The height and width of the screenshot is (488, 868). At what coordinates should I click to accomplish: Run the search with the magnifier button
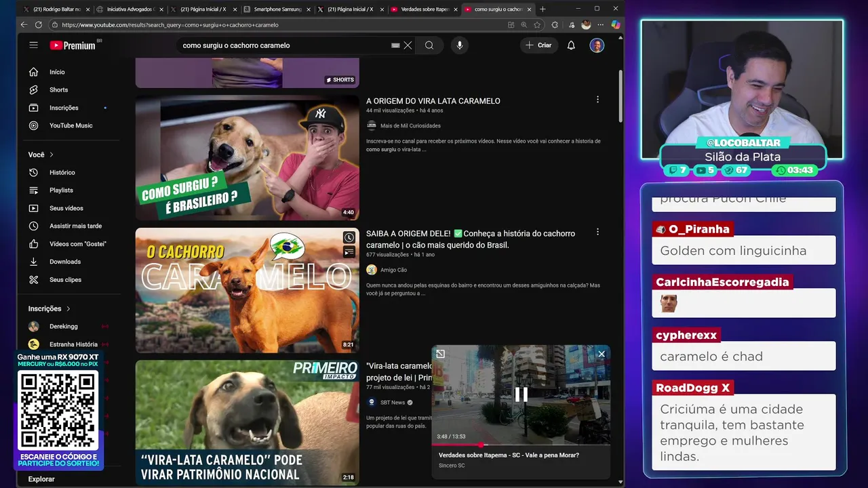coord(429,45)
